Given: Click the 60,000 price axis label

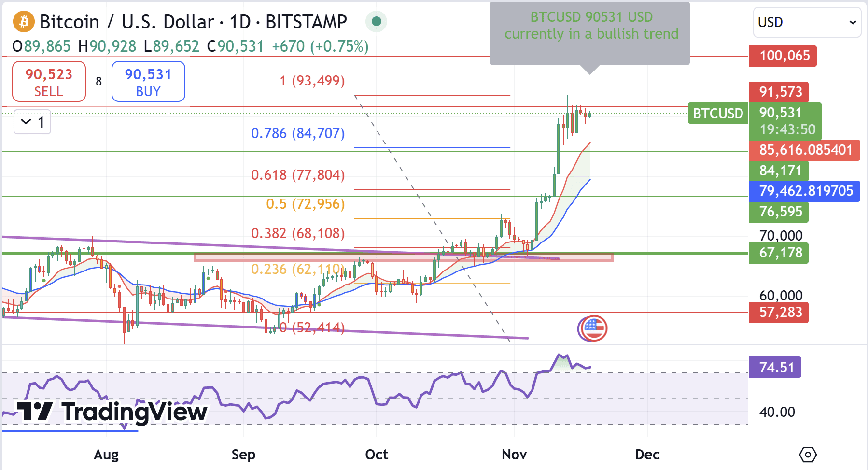Looking at the screenshot, I should pyautogui.click(x=781, y=296).
